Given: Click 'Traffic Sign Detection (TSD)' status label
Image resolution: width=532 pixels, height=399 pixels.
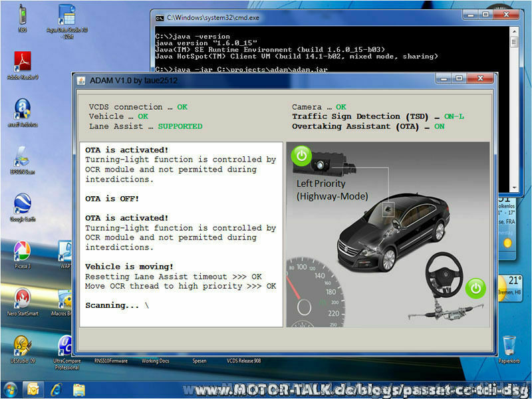Looking at the screenshot, I should coord(378,116).
